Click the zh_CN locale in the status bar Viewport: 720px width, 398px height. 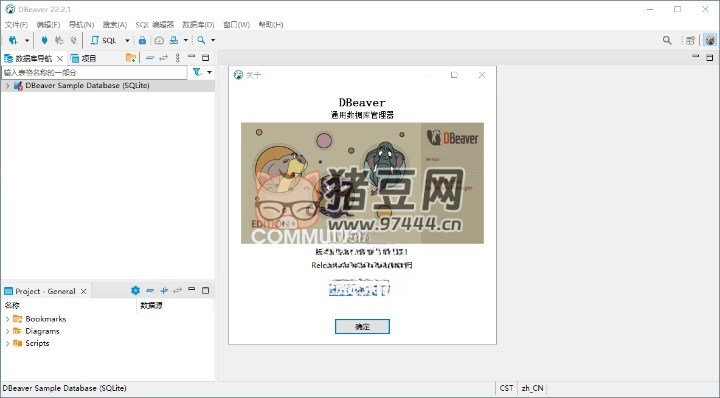click(532, 388)
